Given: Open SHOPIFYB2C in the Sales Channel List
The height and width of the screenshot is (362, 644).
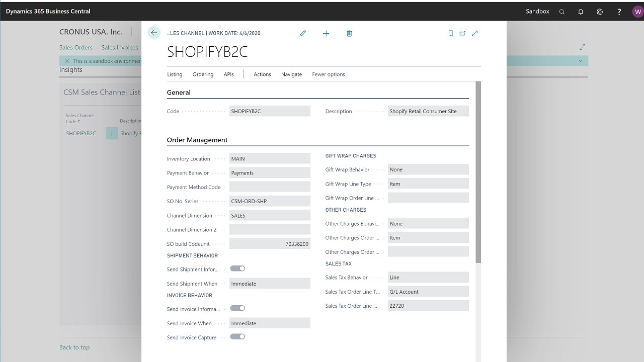Looking at the screenshot, I should (81, 133).
